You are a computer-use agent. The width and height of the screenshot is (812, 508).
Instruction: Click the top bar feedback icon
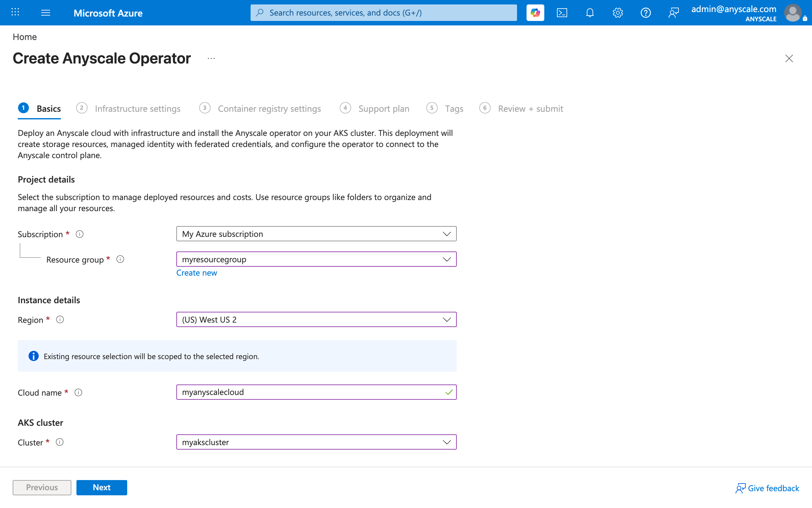tap(673, 13)
